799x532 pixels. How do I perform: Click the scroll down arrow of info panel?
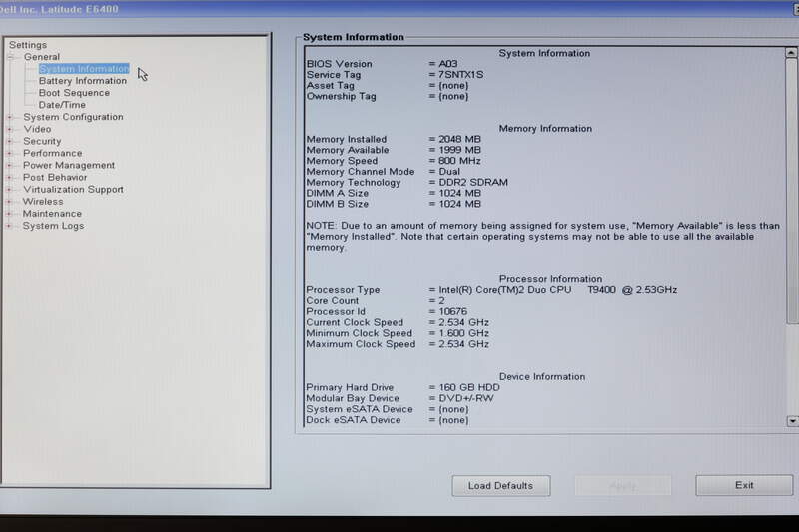click(792, 421)
